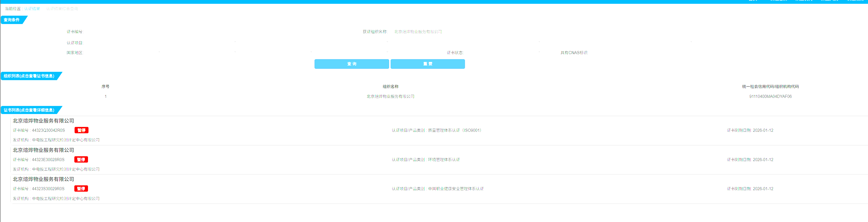
Task: Click 暂停 badge beside 44323S30029R0S
Action: coord(81,189)
